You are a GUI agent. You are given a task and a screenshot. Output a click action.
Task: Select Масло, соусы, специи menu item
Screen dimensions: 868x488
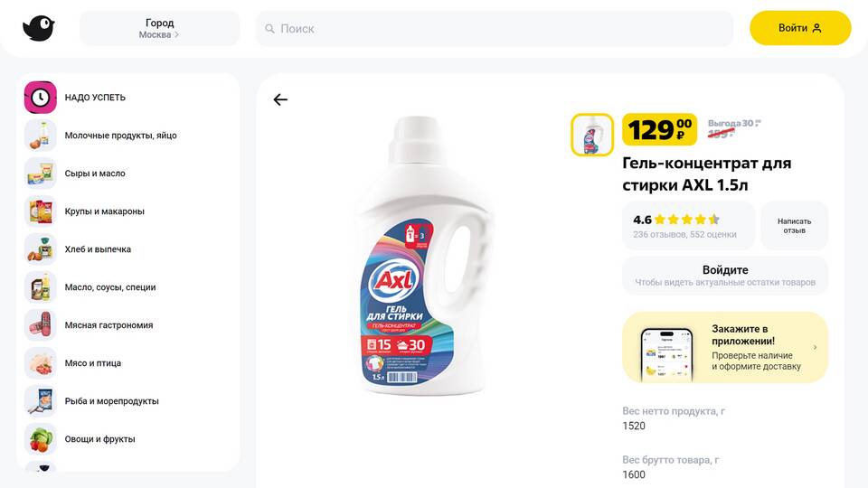click(110, 287)
